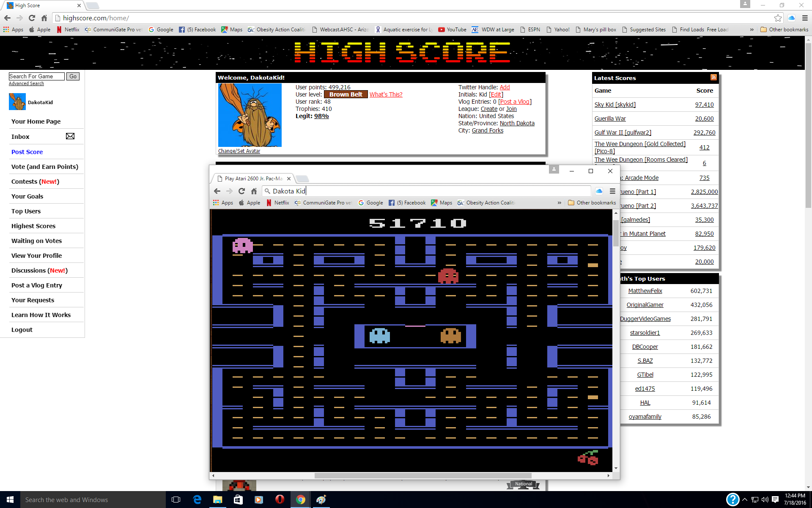This screenshot has width=812, height=508.
Task: Open the Inbox envelope icon
Action: [70, 136]
